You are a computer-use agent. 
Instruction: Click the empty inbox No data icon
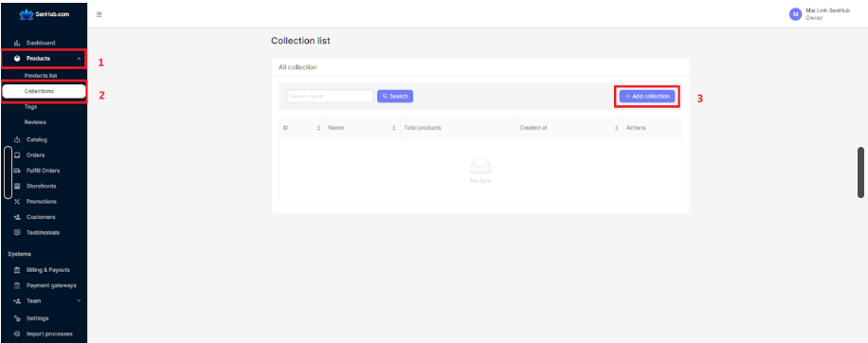(x=479, y=166)
